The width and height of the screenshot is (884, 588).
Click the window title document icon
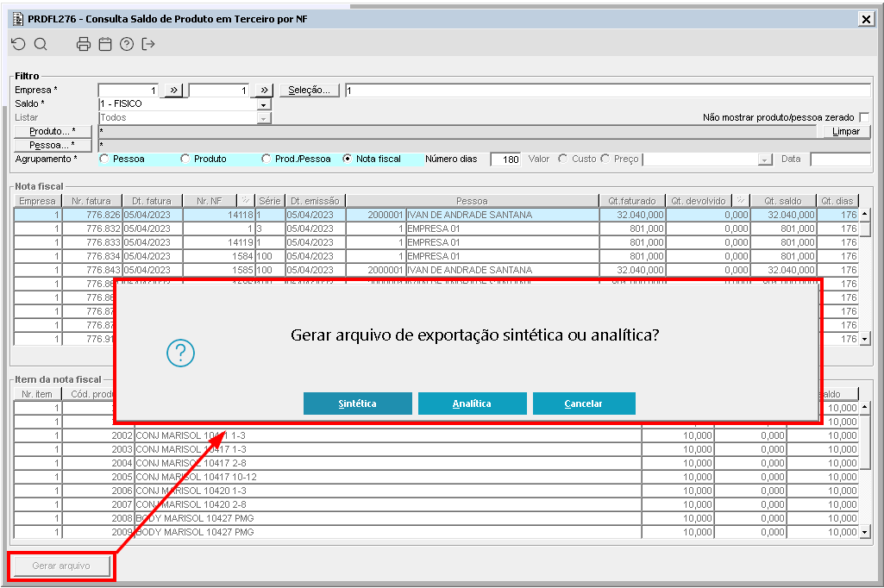coord(18,19)
